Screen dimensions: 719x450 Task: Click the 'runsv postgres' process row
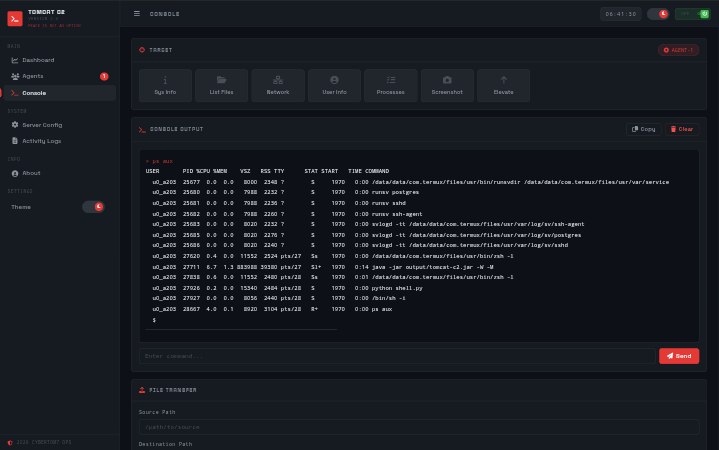[x=285, y=192]
